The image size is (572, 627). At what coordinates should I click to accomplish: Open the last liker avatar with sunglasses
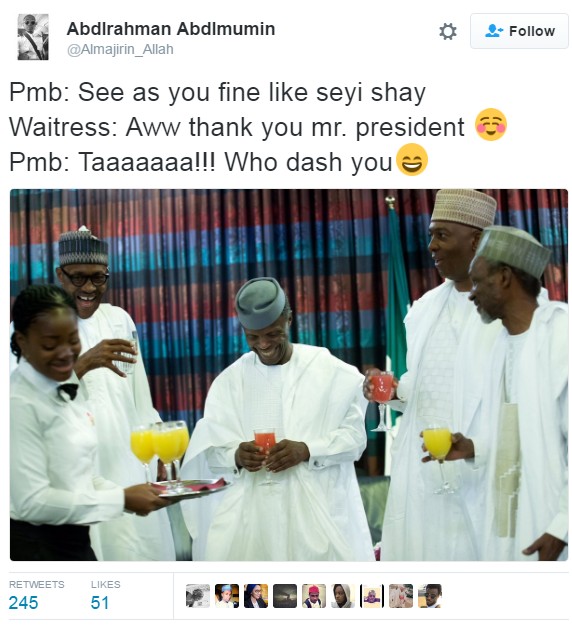click(430, 596)
